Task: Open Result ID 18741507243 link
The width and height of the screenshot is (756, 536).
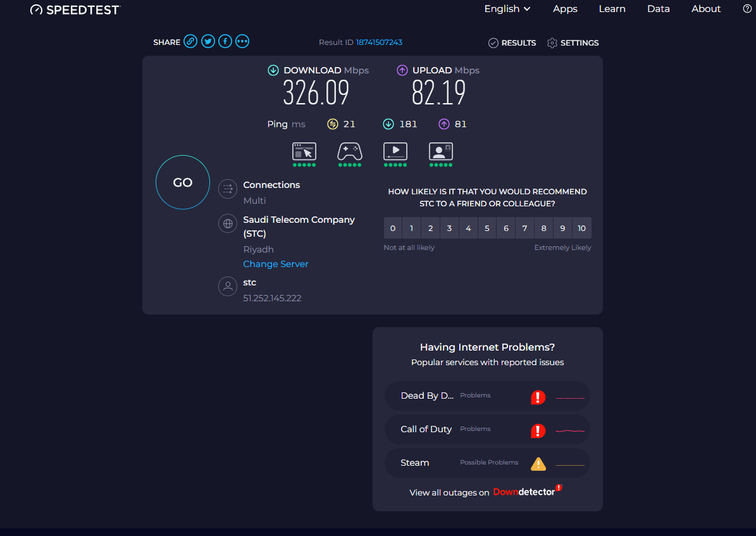Action: [x=379, y=42]
